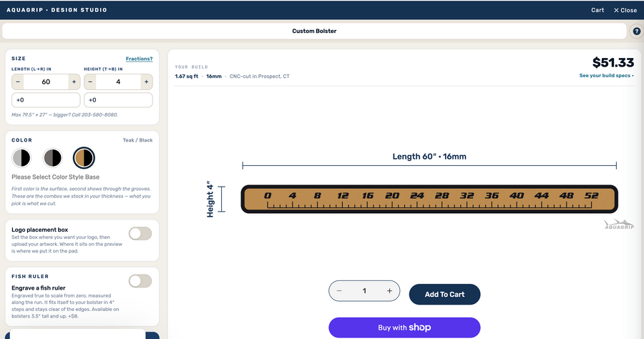This screenshot has width=644, height=339.
Task: Click the quantity field showing 1
Action: [x=364, y=291]
